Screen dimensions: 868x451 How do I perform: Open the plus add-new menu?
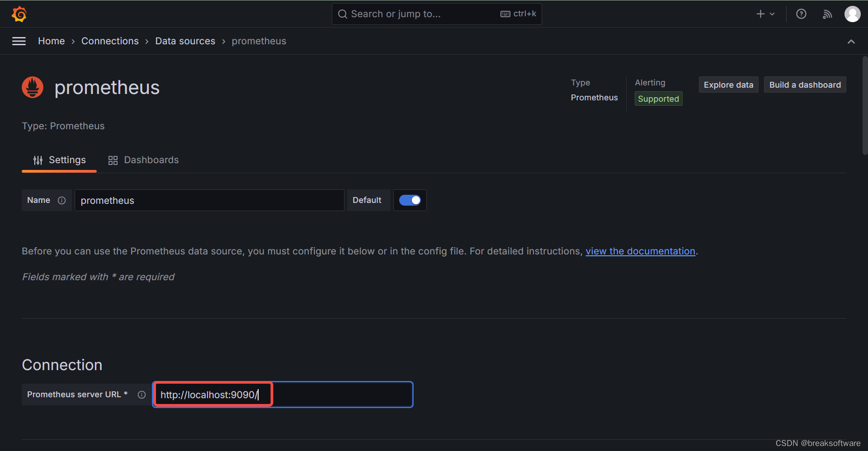765,14
